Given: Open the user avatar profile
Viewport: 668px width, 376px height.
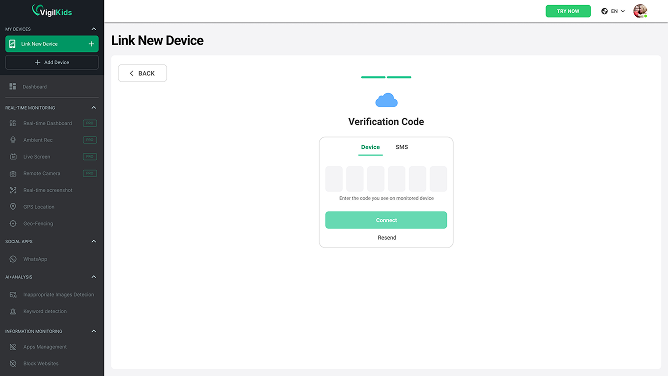Looking at the screenshot, I should (x=640, y=11).
